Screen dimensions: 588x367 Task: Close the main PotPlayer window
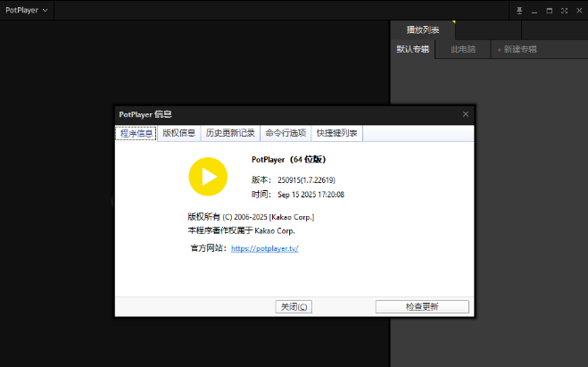577,11
